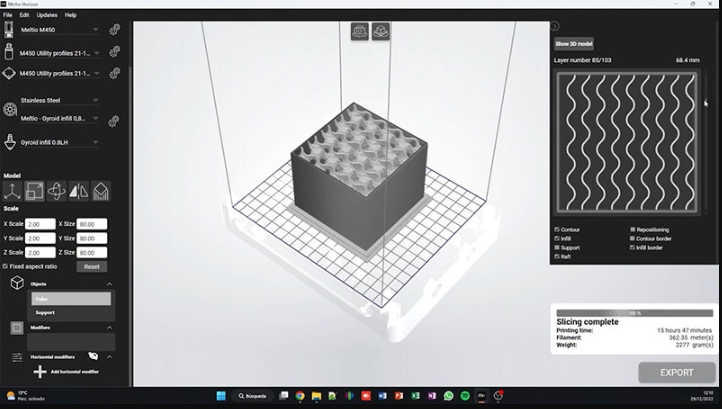Screen dimensions: 722x409
Task: Click the print head icon beside Gyroid infill 0.8LH
Action: [10, 142]
